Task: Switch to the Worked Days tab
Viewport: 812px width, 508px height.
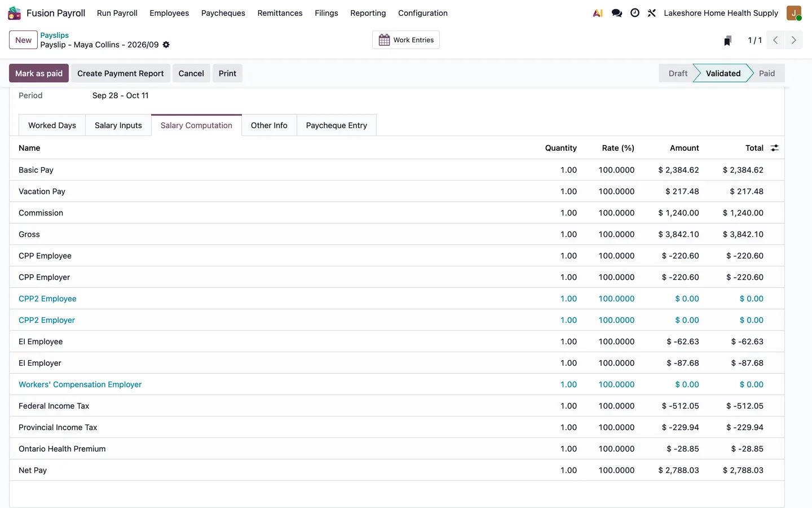Action: [52, 125]
